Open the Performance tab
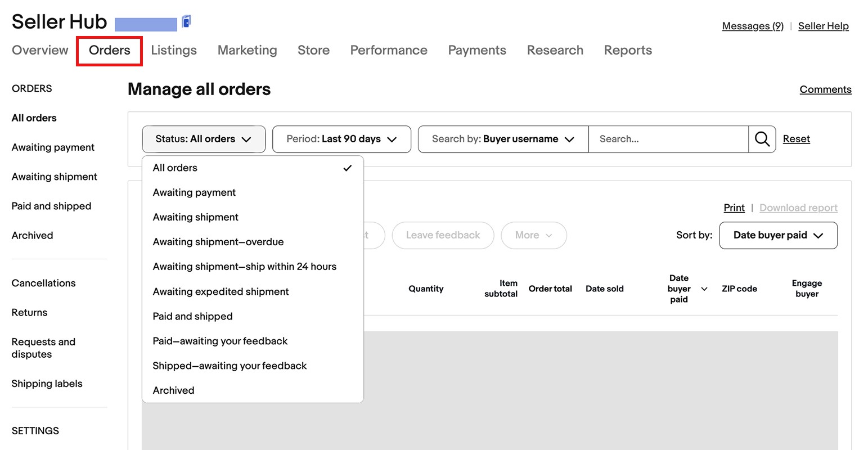Image resolution: width=868 pixels, height=450 pixels. [x=389, y=50]
